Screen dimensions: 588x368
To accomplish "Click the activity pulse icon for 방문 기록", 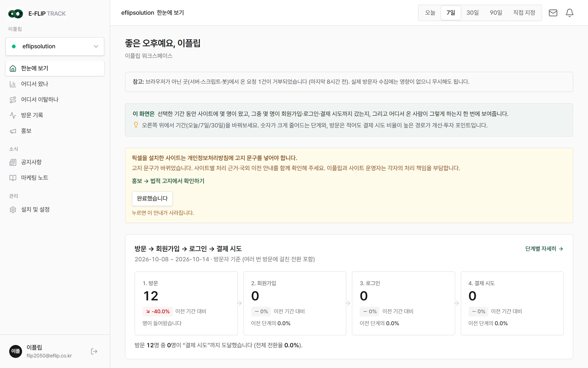I will point(13,115).
